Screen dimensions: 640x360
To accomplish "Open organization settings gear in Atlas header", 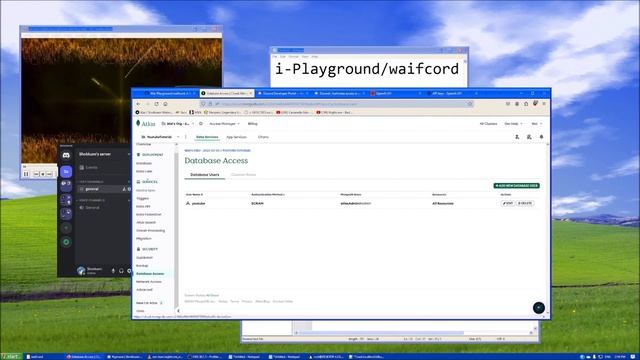I will [201, 124].
